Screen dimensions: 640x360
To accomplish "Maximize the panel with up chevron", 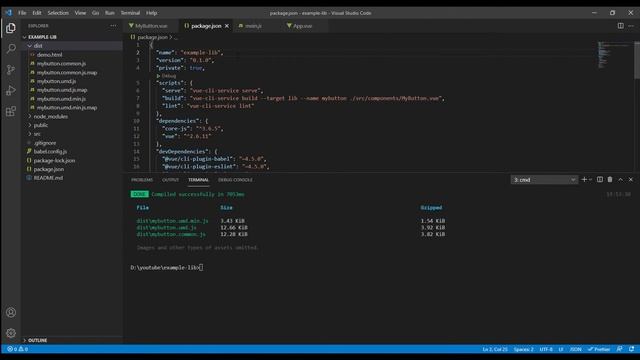I will click(620, 180).
